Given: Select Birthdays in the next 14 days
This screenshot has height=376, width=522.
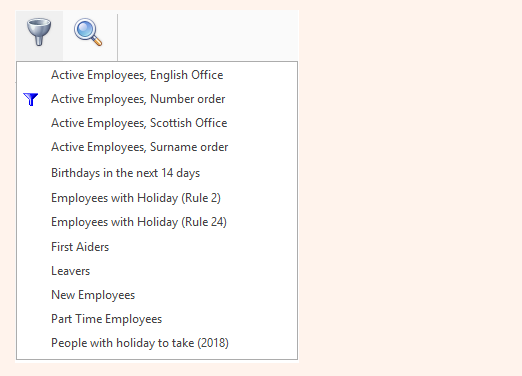Looking at the screenshot, I should (x=125, y=173).
